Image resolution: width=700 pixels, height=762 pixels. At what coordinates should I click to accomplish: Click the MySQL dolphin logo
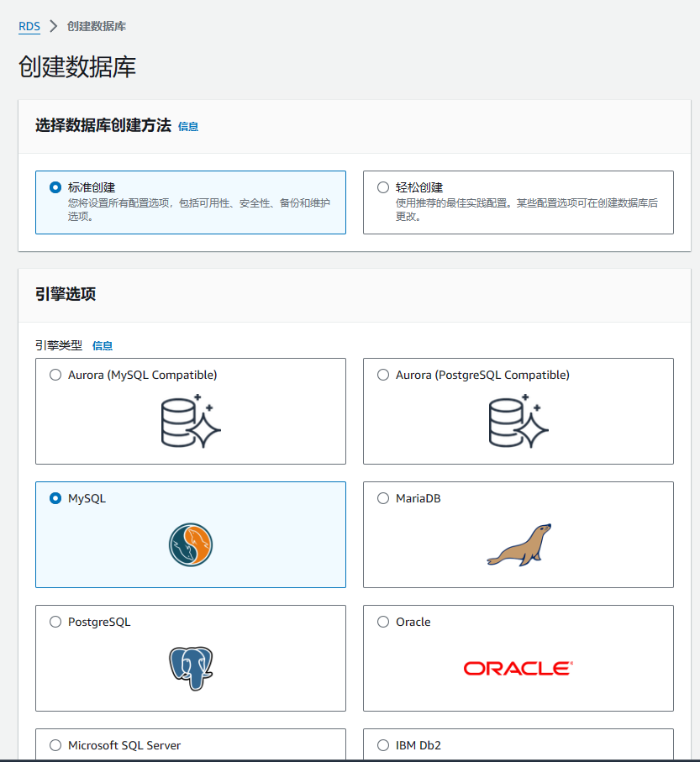coord(191,544)
